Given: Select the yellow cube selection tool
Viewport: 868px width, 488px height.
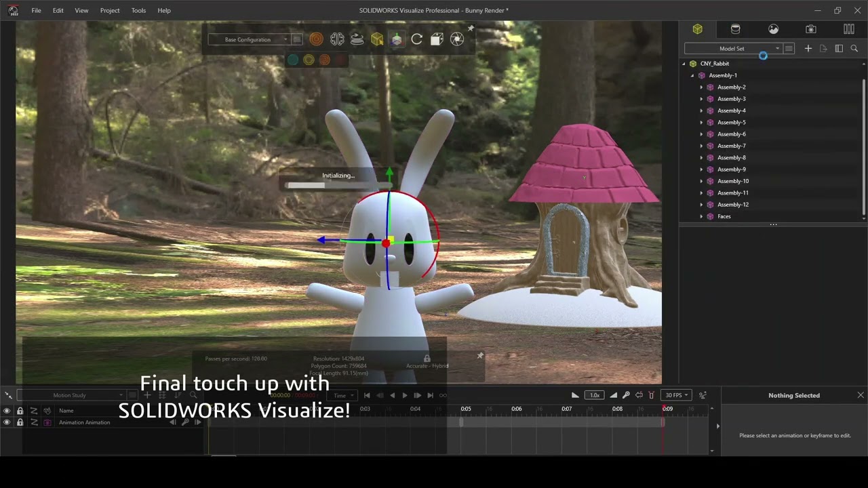Looking at the screenshot, I should [x=377, y=39].
